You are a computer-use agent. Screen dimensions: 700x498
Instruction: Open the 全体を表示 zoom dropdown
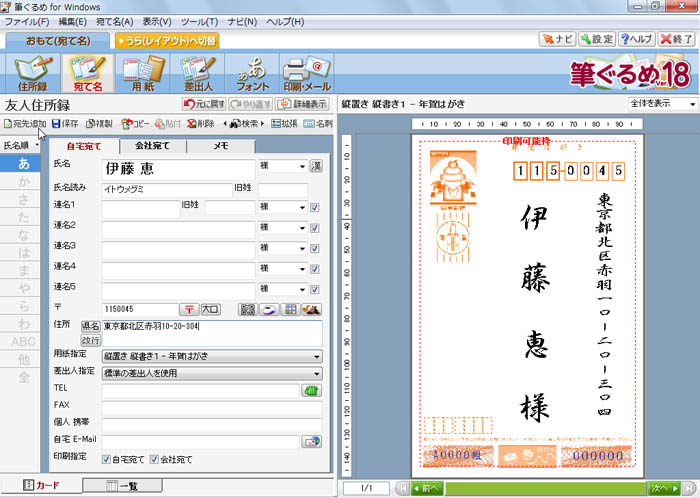[x=662, y=104]
